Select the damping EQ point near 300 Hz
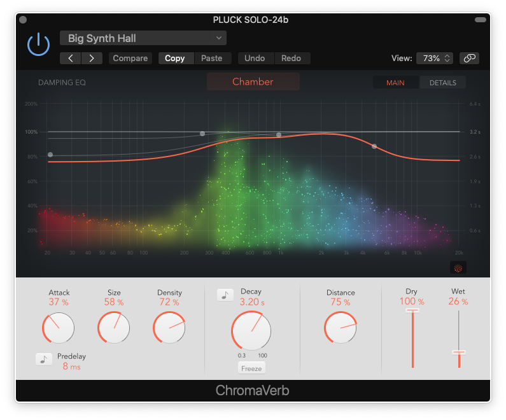Image resolution: width=506 pixels, height=420 pixels. pyautogui.click(x=202, y=133)
